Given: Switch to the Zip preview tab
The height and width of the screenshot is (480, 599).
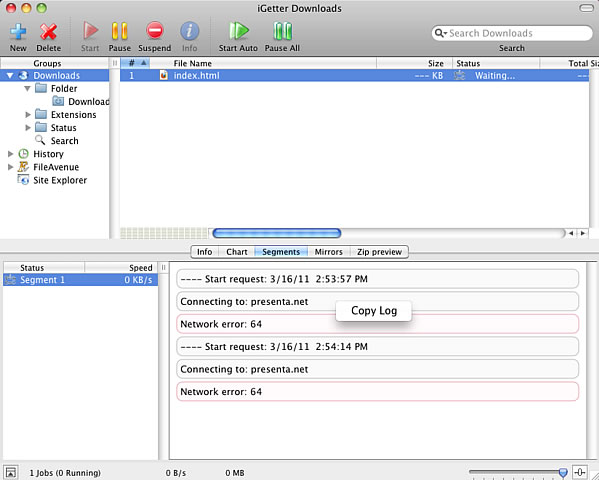Looking at the screenshot, I should click(379, 252).
